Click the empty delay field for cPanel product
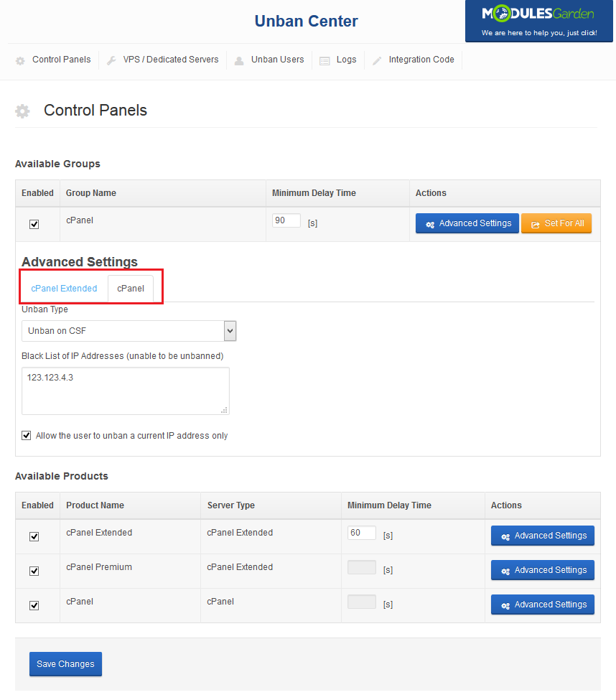 coord(362,602)
